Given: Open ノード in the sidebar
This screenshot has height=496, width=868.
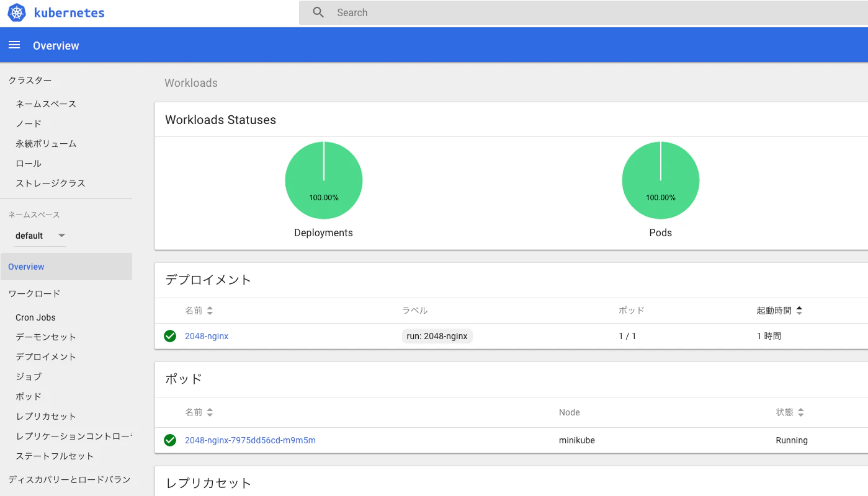Looking at the screenshot, I should 29,123.
